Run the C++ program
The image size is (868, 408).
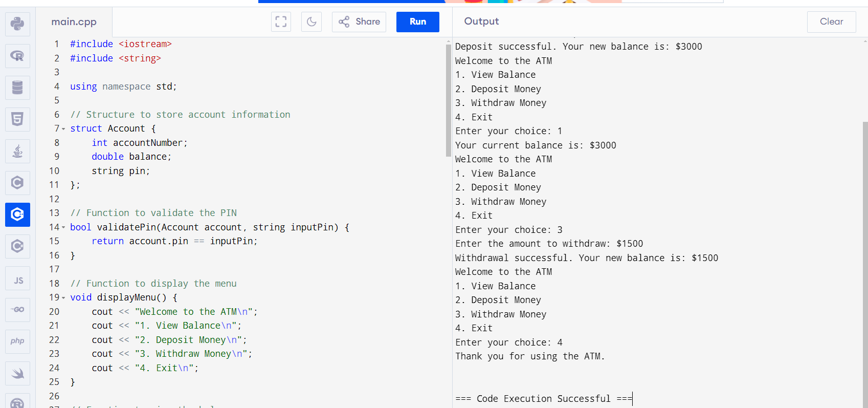[418, 22]
